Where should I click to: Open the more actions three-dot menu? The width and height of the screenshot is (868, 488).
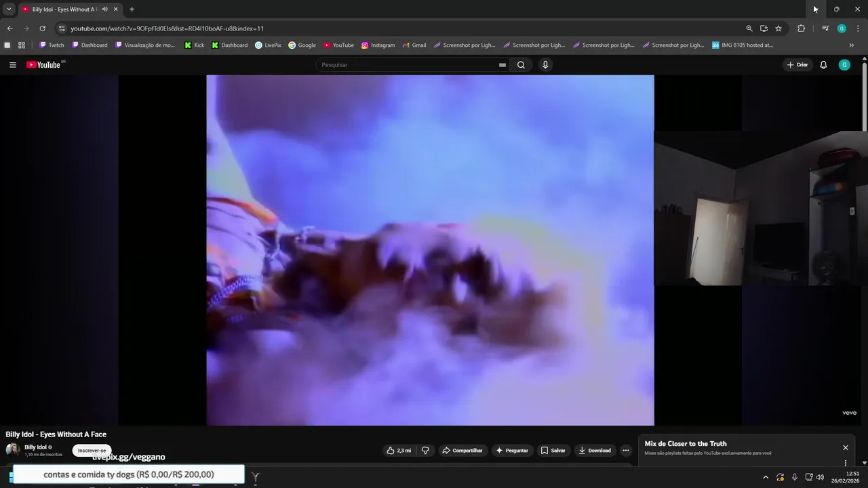626,451
